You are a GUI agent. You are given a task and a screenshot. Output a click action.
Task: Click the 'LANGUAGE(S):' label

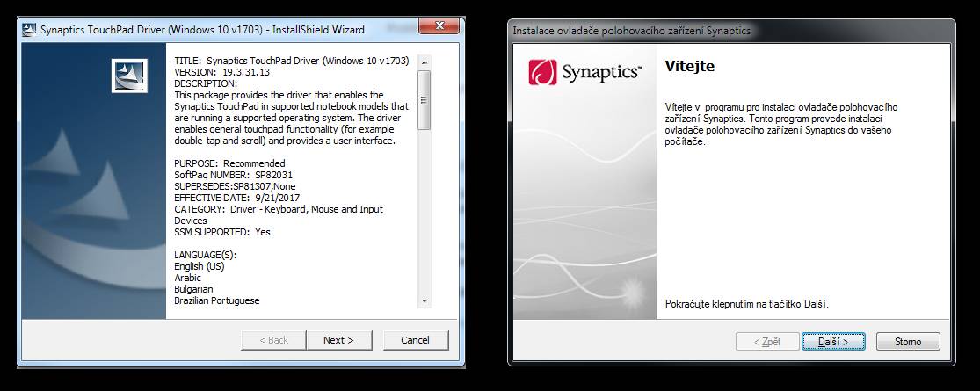[206, 255]
